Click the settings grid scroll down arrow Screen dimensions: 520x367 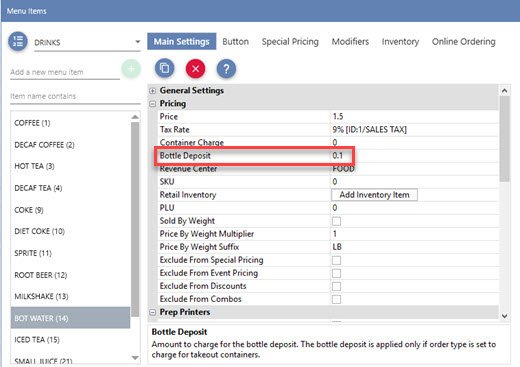click(505, 316)
